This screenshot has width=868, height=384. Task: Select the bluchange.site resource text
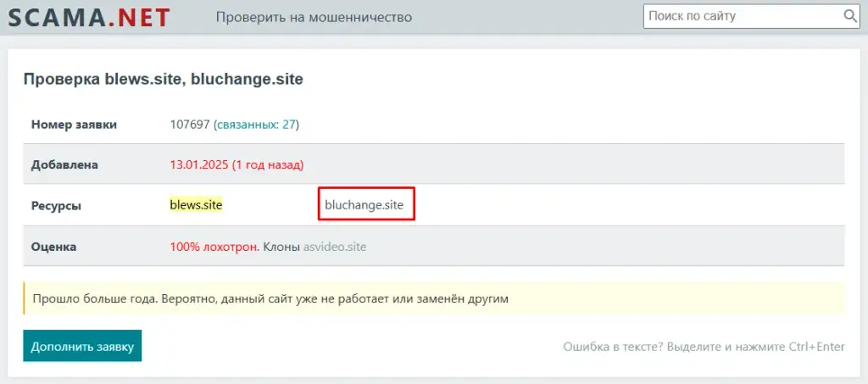tap(364, 205)
